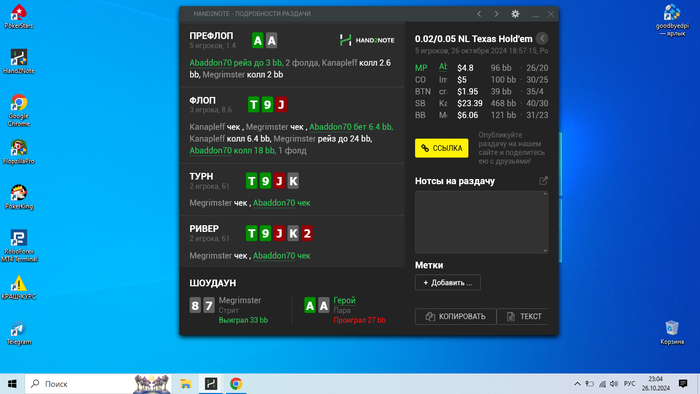Show hidden tray icons chevron
Viewport: 700px width, 394px height.
pyautogui.click(x=577, y=384)
